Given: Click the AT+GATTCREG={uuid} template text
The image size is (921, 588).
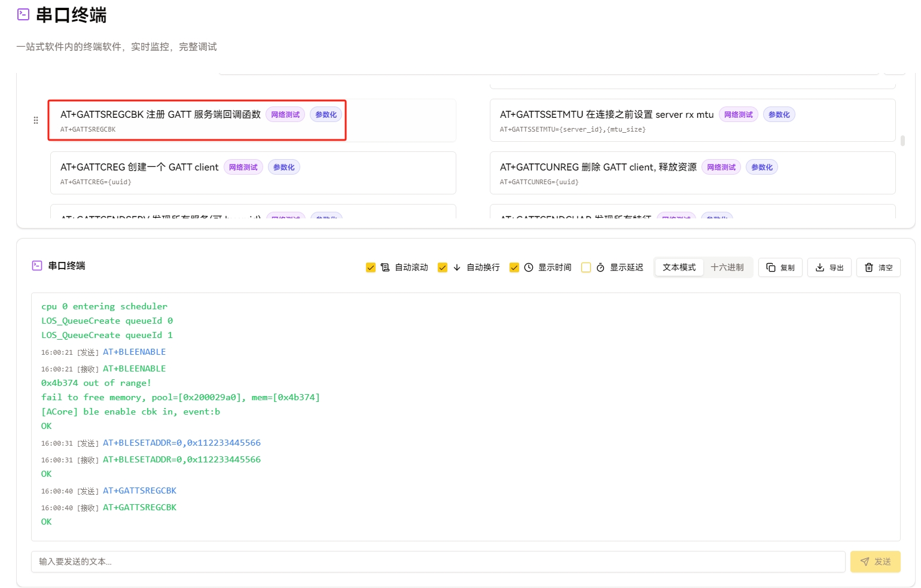Looking at the screenshot, I should [x=96, y=182].
